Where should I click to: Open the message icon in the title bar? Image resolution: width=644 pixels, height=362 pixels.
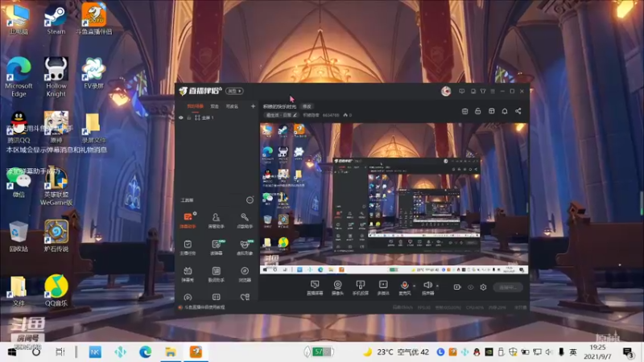tap(461, 91)
